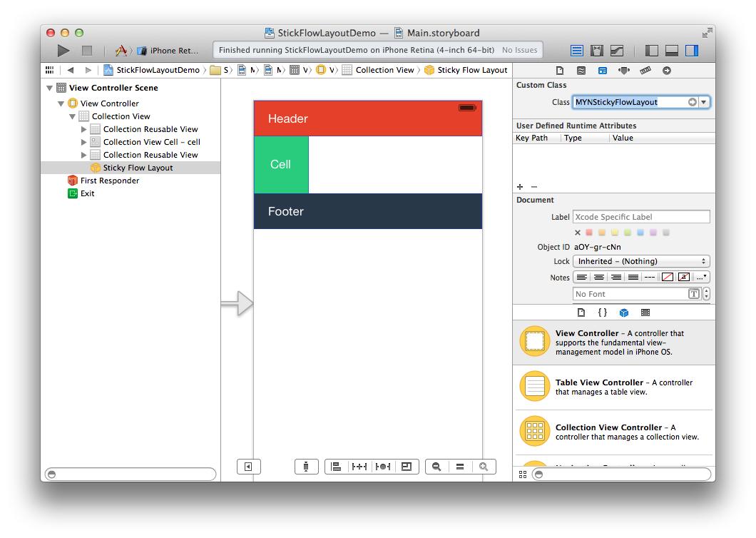Align notes text right
756x538 pixels.
point(616,277)
